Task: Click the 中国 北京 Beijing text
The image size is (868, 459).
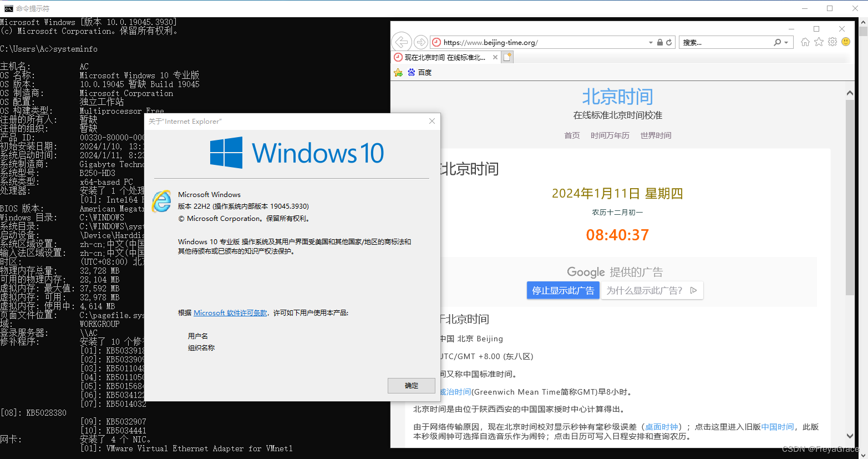Action: click(x=471, y=339)
